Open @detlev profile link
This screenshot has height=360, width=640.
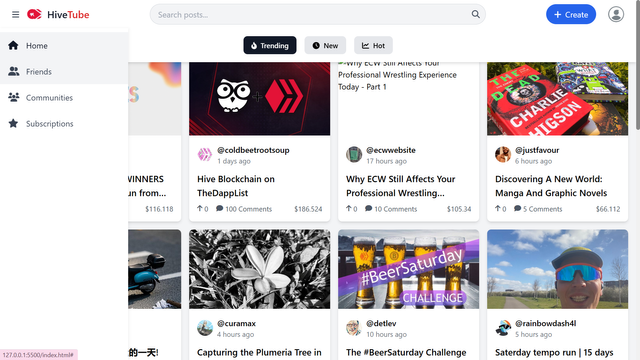point(381,323)
